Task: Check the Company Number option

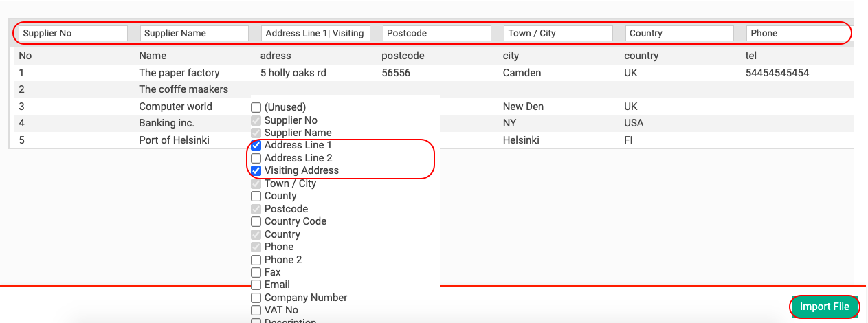Action: click(x=256, y=298)
